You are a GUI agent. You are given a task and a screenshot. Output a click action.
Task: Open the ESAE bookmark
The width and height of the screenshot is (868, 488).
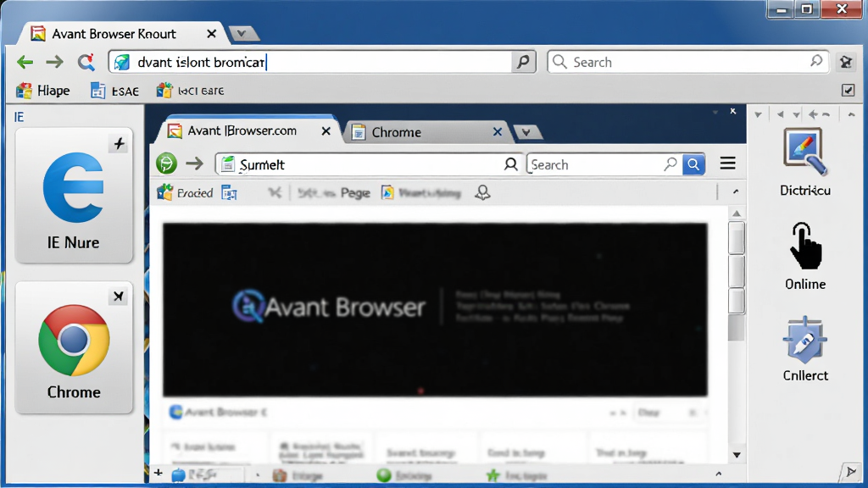click(x=114, y=91)
